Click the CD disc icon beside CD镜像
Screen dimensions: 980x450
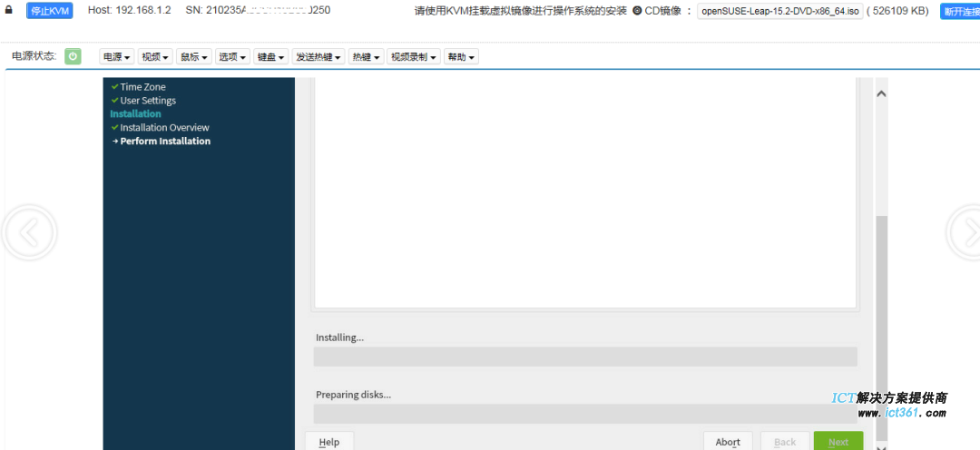pos(637,11)
